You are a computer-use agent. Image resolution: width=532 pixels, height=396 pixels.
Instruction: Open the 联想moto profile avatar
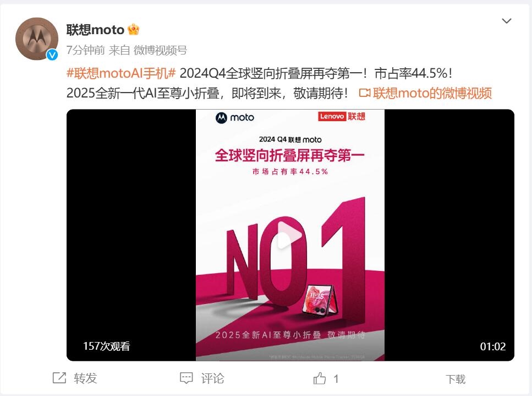tap(37, 39)
